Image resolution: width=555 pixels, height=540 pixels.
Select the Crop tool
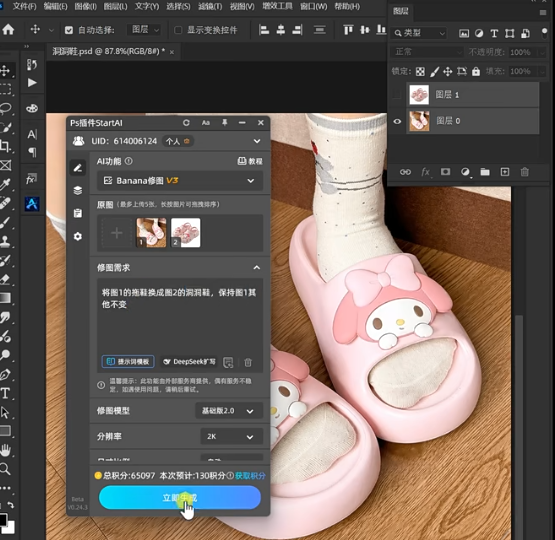5,146
